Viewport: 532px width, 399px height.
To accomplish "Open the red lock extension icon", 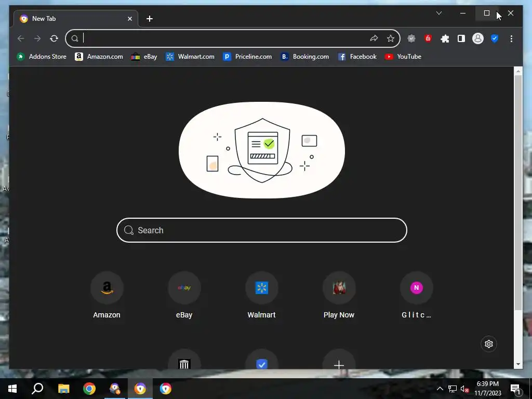I will tap(428, 38).
